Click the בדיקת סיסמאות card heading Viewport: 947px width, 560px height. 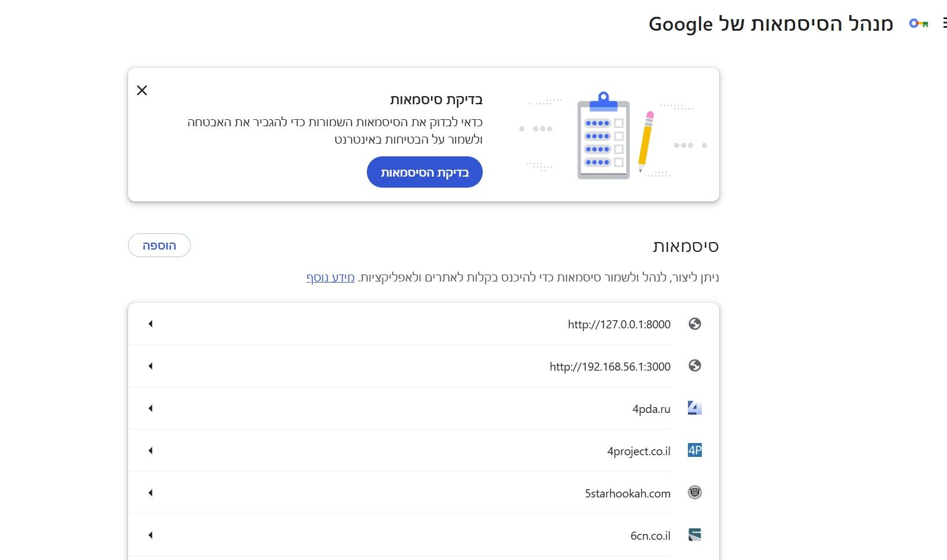[x=436, y=100]
